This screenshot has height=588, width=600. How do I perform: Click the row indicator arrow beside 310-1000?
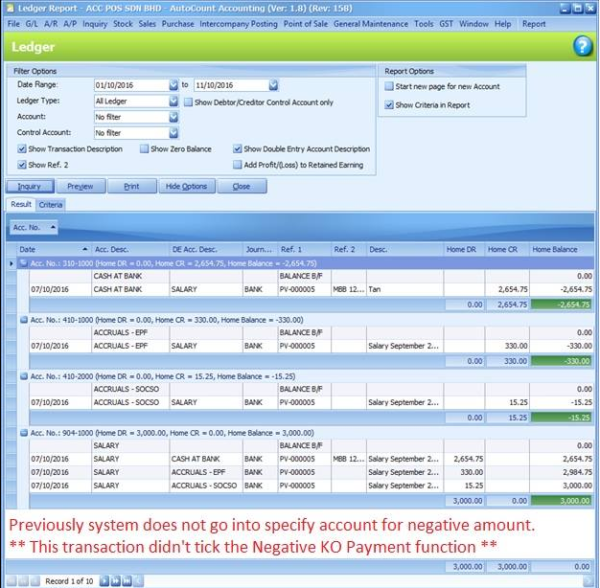(x=11, y=263)
